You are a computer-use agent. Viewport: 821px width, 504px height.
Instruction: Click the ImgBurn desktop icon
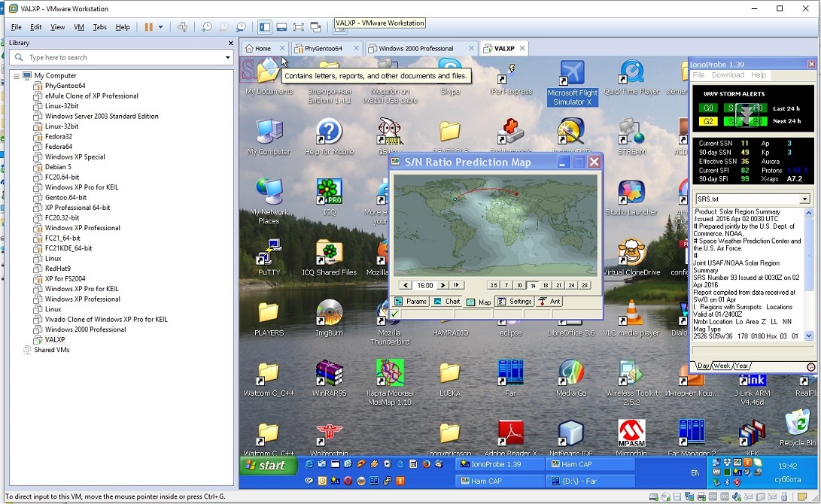(330, 318)
